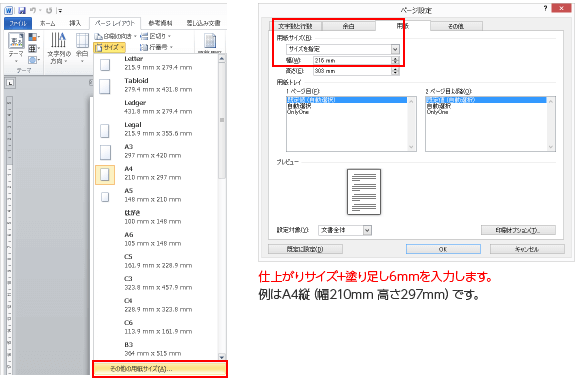Click the キャンセル button
The height and width of the screenshot is (380, 580).
[x=527, y=249]
